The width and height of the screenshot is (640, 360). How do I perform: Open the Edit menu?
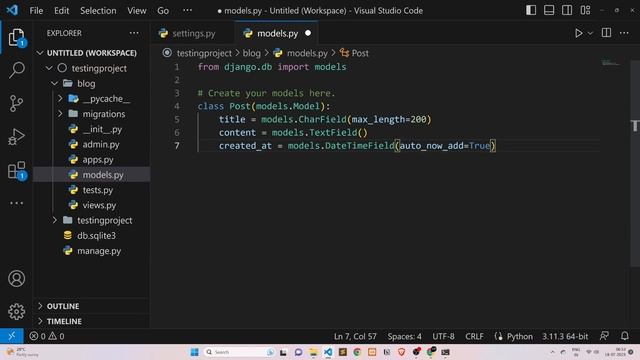tap(62, 11)
